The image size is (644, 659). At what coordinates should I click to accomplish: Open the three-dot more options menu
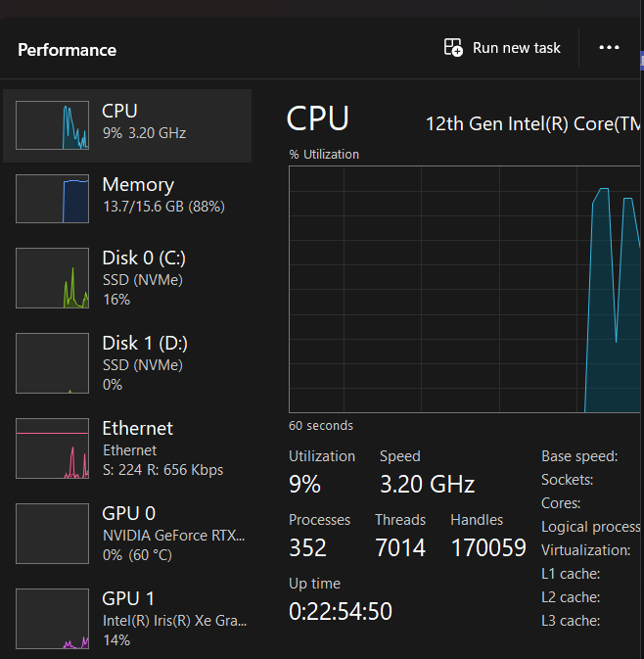[x=609, y=48]
